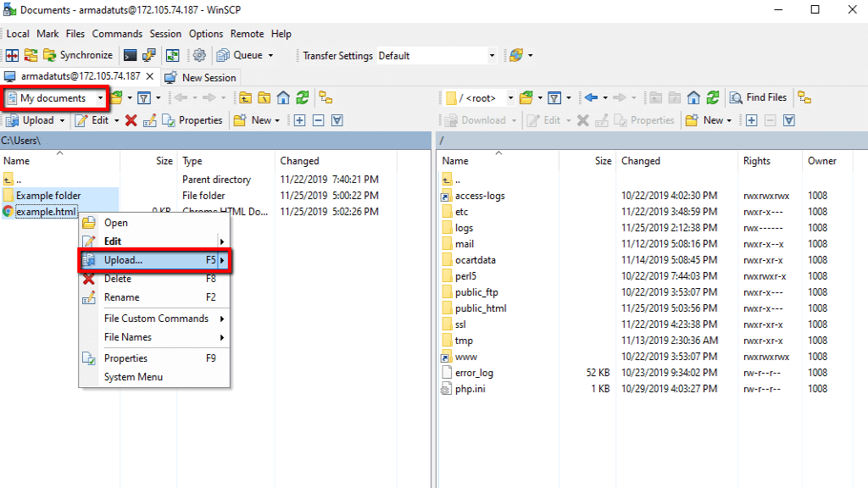Close the armadatuts@172.105.74.187 session tab
The width and height of the screenshot is (868, 488).
149,76
